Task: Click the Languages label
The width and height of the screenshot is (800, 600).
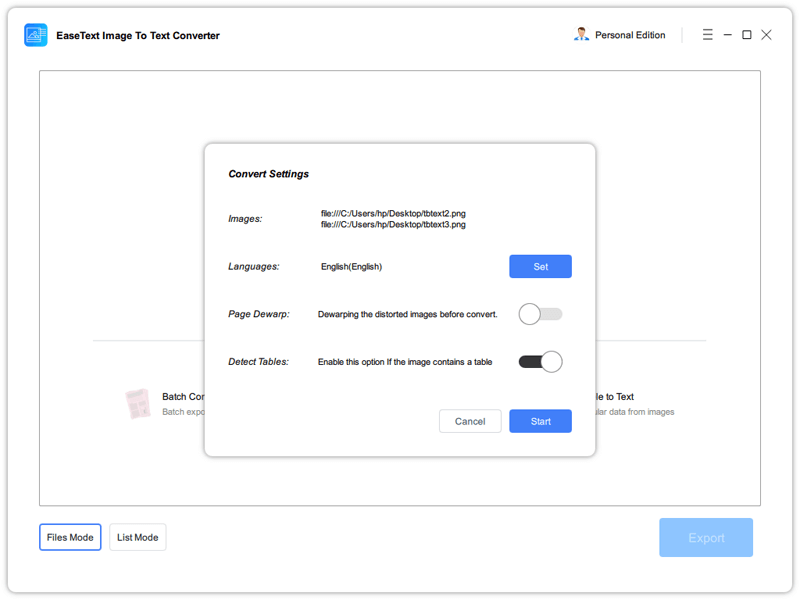Action: (x=254, y=266)
